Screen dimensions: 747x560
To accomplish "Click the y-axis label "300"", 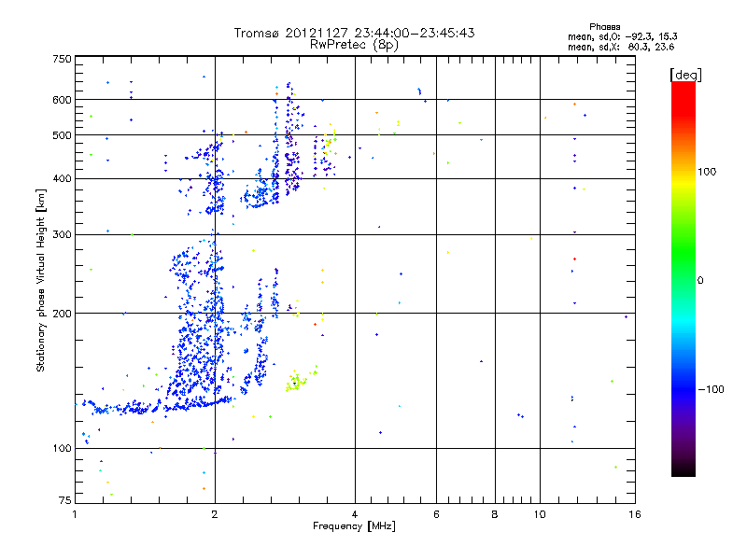I will pos(62,235).
